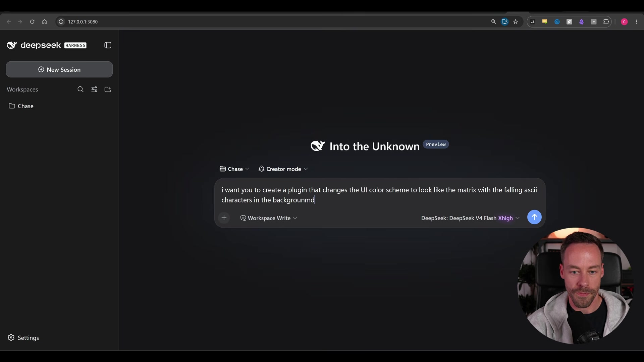644x362 pixels.
Task: Collapse the sidebar with the panel icon
Action: [108, 45]
